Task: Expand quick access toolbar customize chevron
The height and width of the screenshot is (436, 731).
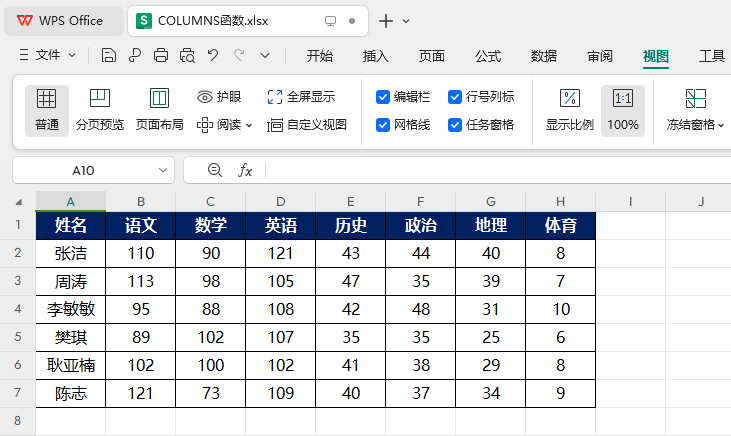Action: click(x=265, y=55)
